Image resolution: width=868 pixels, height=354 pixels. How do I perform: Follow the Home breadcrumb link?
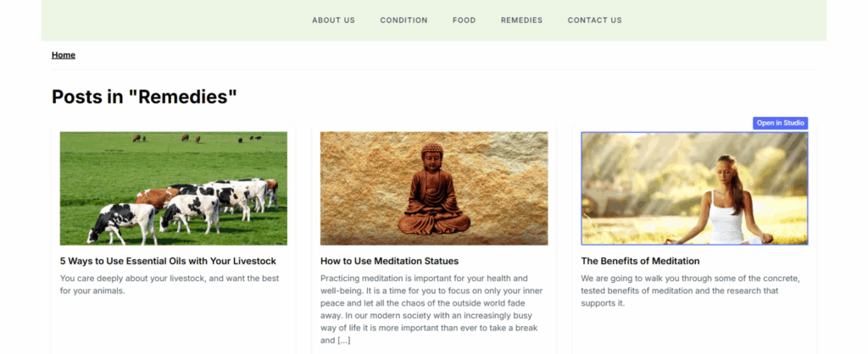[x=63, y=55]
